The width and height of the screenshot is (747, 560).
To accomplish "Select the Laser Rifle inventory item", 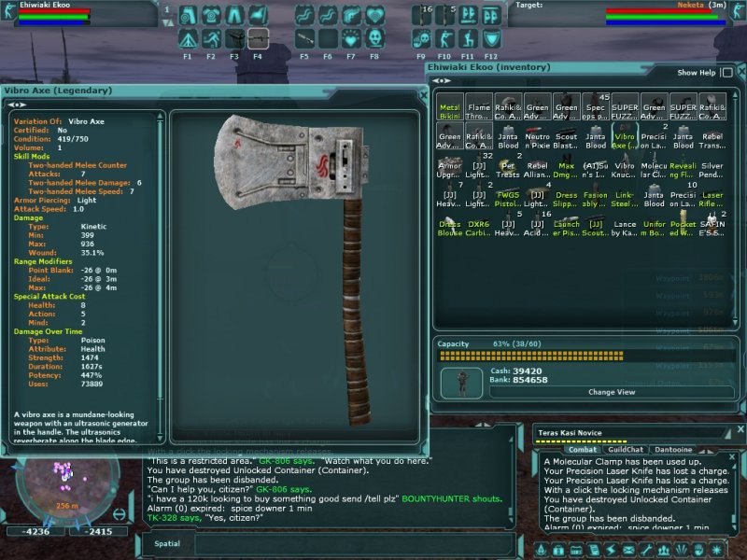I will point(712,195).
